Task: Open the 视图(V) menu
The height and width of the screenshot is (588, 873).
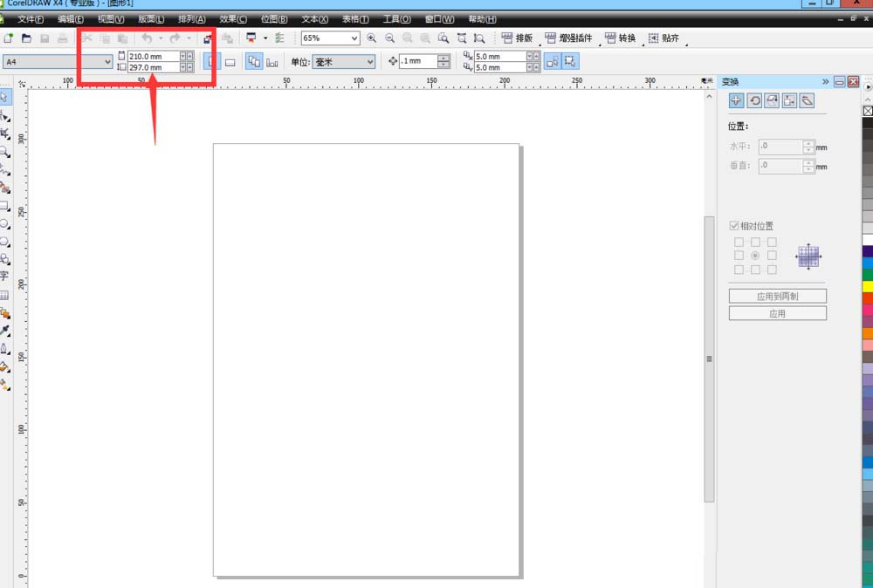Action: point(111,19)
